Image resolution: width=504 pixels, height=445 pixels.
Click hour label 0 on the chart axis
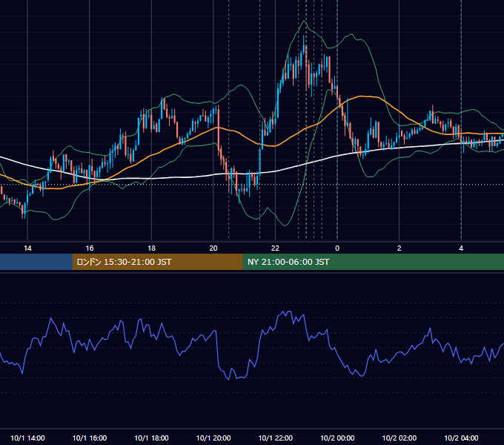[x=337, y=248]
